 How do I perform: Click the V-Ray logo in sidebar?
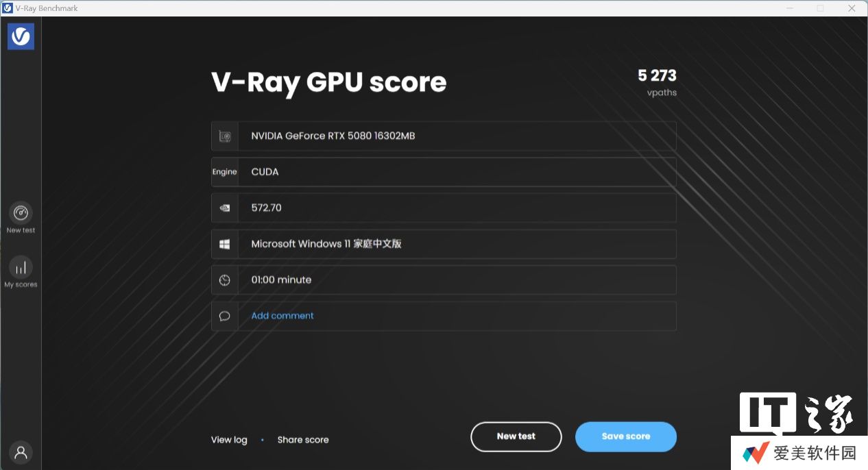coord(21,36)
